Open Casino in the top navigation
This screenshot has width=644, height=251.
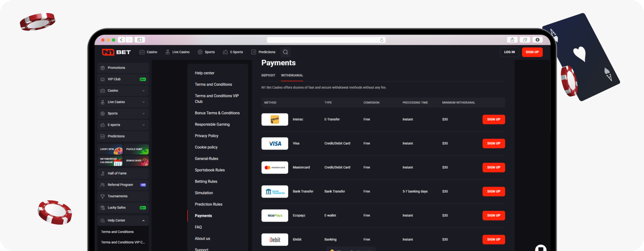pos(148,52)
